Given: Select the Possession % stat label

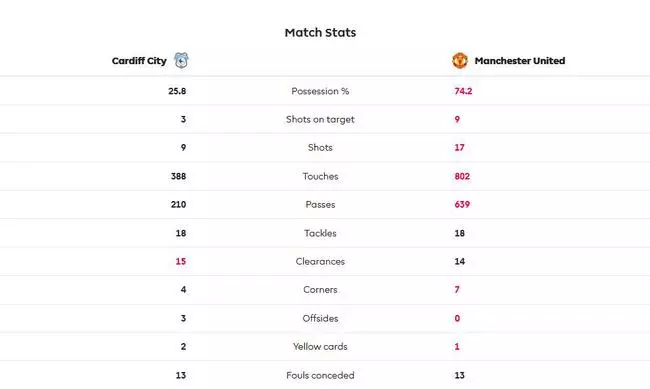Looking at the screenshot, I should pyautogui.click(x=320, y=91).
